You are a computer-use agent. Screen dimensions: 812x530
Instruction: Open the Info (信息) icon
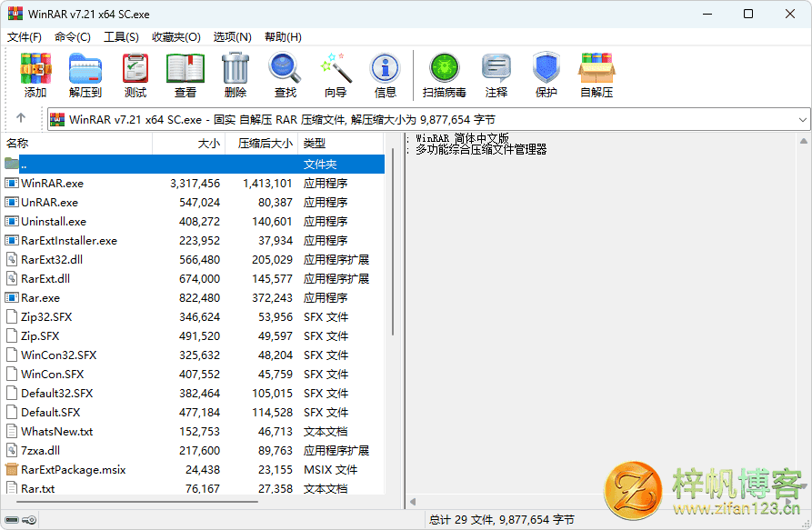[385, 68]
